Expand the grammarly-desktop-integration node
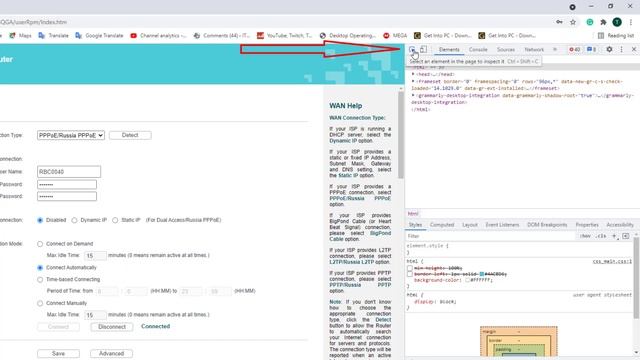The width and height of the screenshot is (640, 360). 413,96
